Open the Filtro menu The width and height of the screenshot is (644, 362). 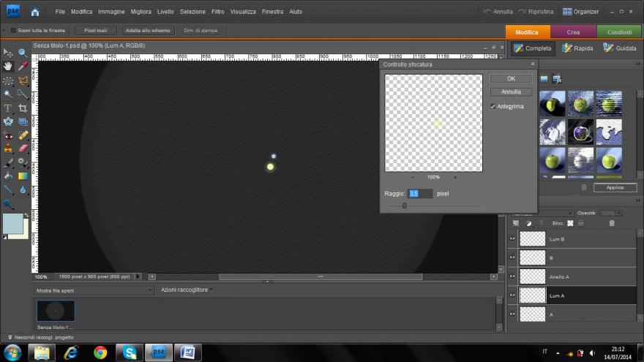tap(217, 12)
